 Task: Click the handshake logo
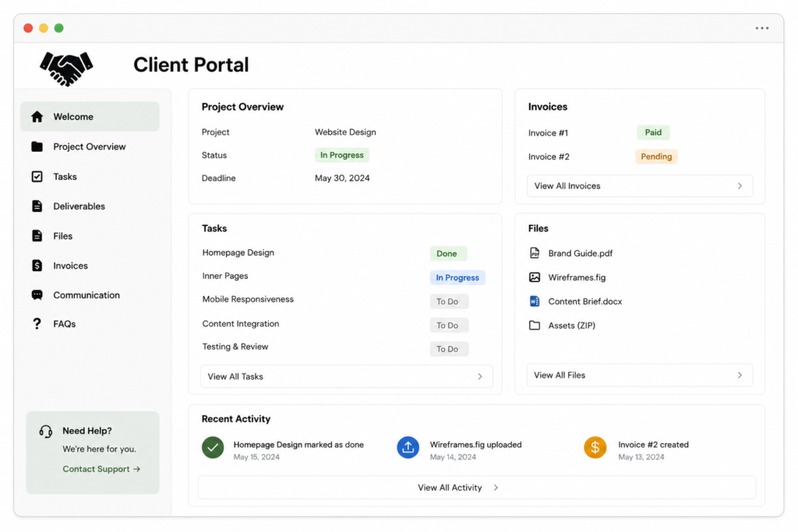click(66, 68)
